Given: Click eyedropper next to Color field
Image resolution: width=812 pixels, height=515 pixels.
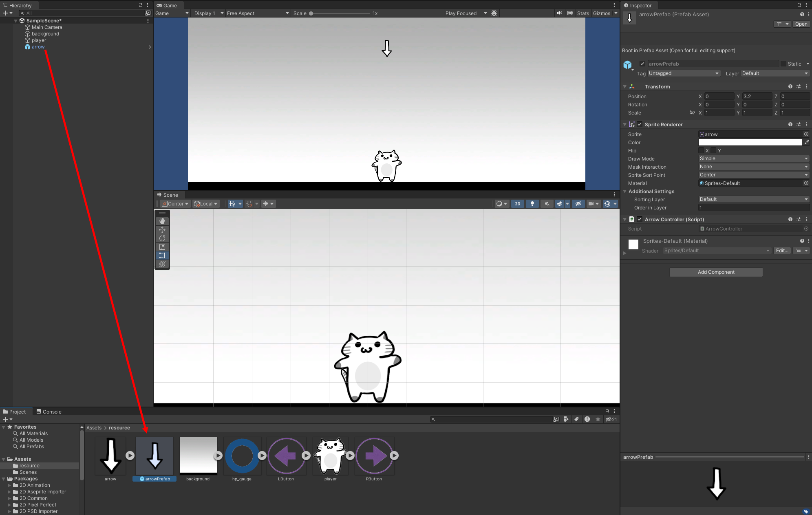Looking at the screenshot, I should (806, 142).
